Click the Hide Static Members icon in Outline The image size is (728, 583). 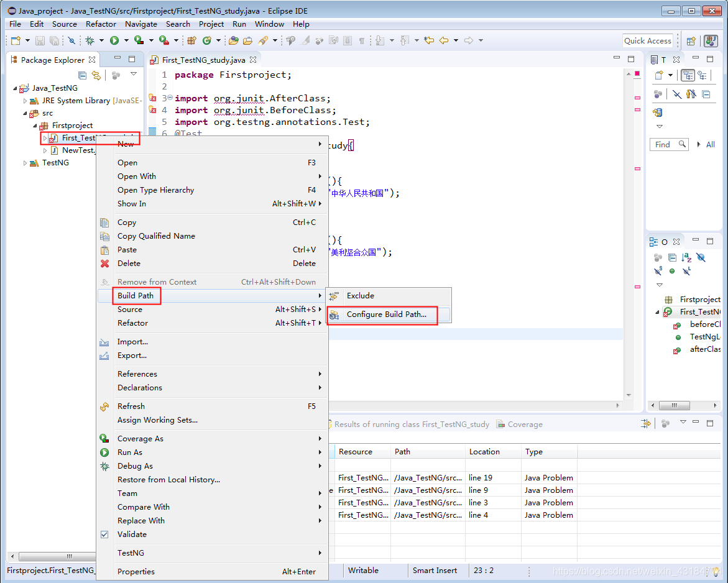coord(658,271)
